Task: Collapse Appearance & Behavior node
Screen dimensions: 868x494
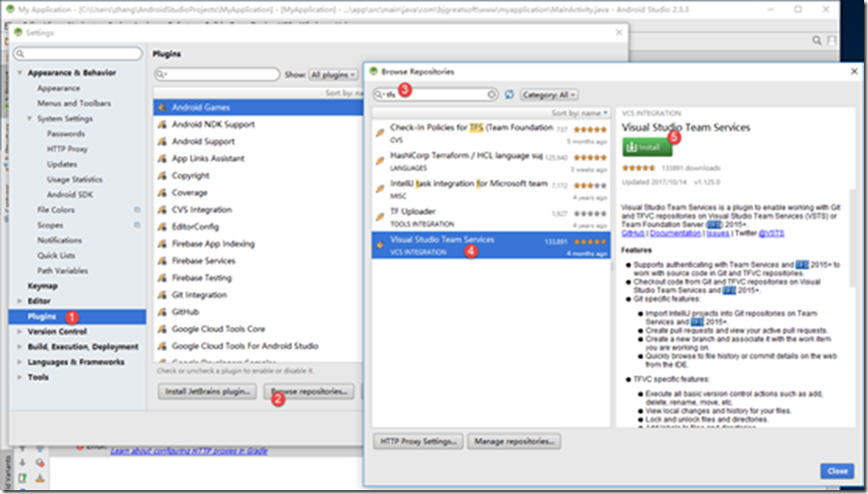Action: pos(20,72)
